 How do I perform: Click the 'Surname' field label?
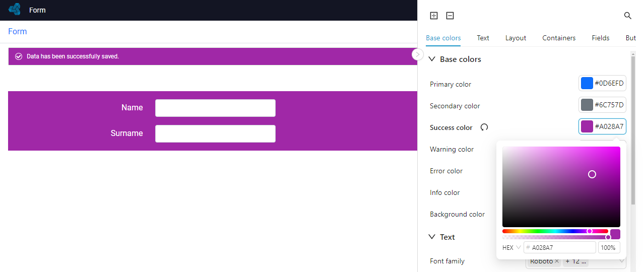126,133
